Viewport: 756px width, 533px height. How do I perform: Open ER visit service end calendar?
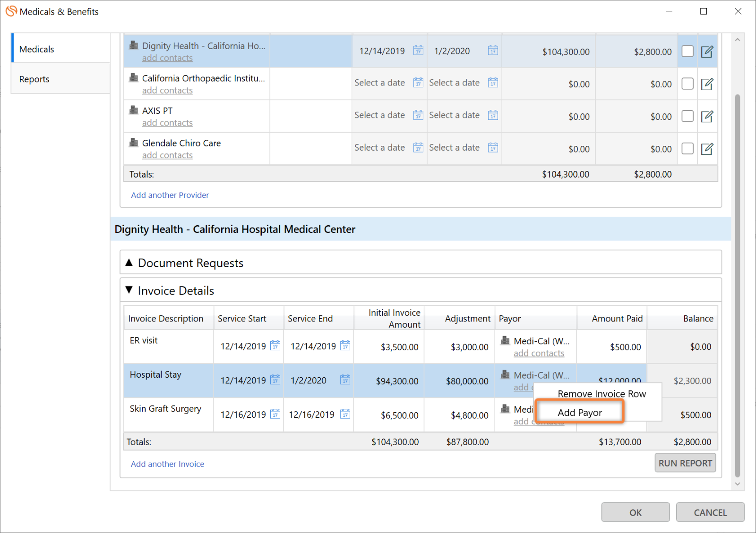pyautogui.click(x=345, y=346)
